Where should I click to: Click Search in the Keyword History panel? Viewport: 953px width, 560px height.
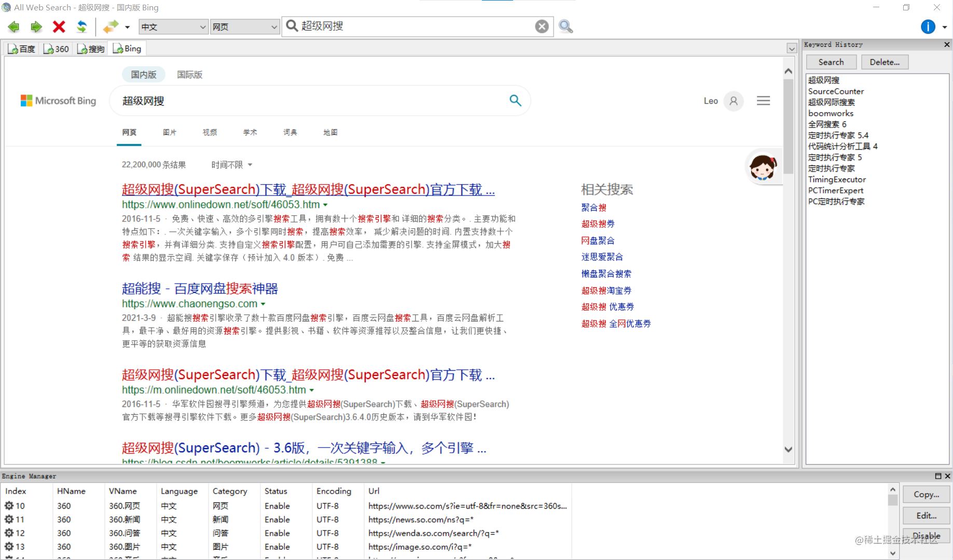point(831,62)
